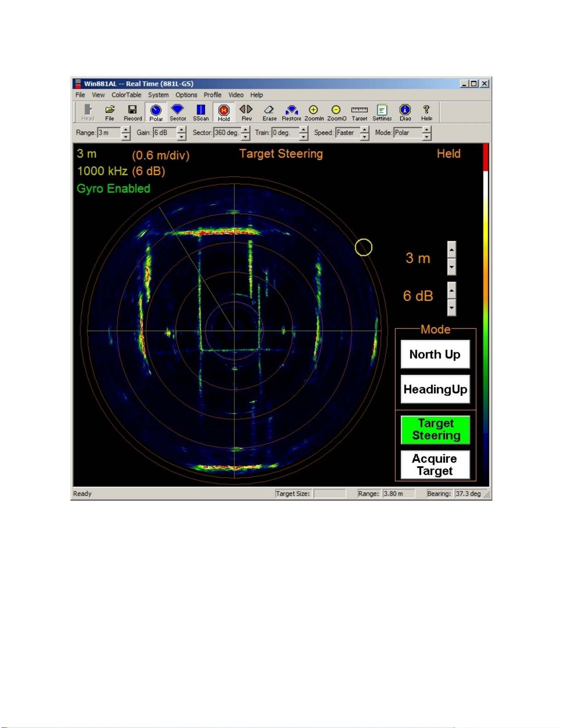Open the Options menu

[x=186, y=95]
